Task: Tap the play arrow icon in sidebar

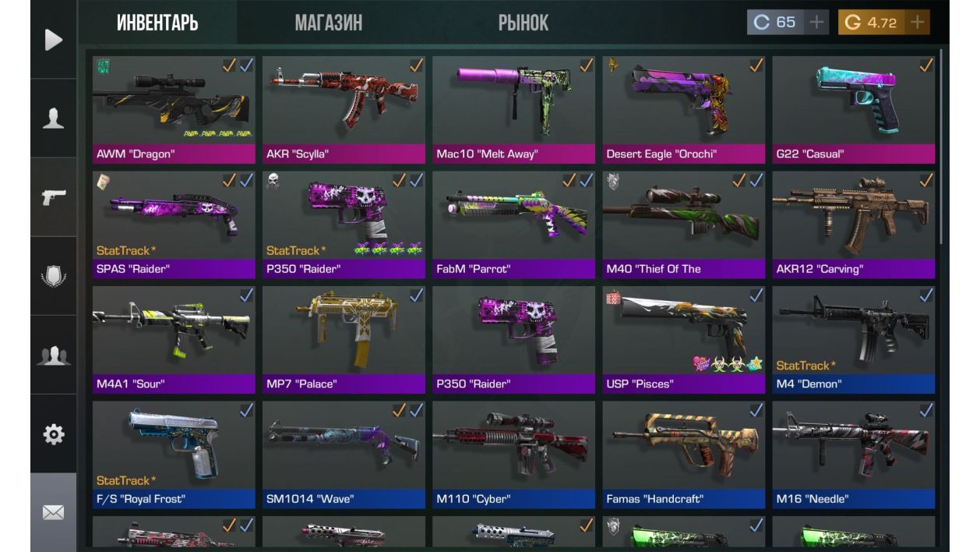Action: pyautogui.click(x=53, y=40)
